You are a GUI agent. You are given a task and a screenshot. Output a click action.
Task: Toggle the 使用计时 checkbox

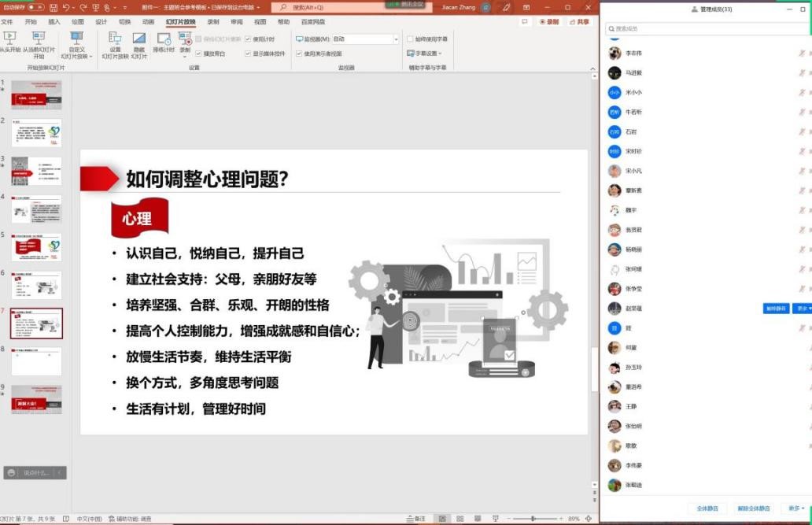click(x=249, y=39)
